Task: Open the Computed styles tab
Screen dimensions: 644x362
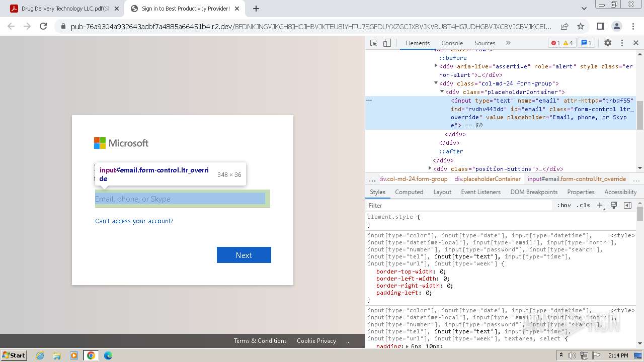Action: [x=409, y=192]
